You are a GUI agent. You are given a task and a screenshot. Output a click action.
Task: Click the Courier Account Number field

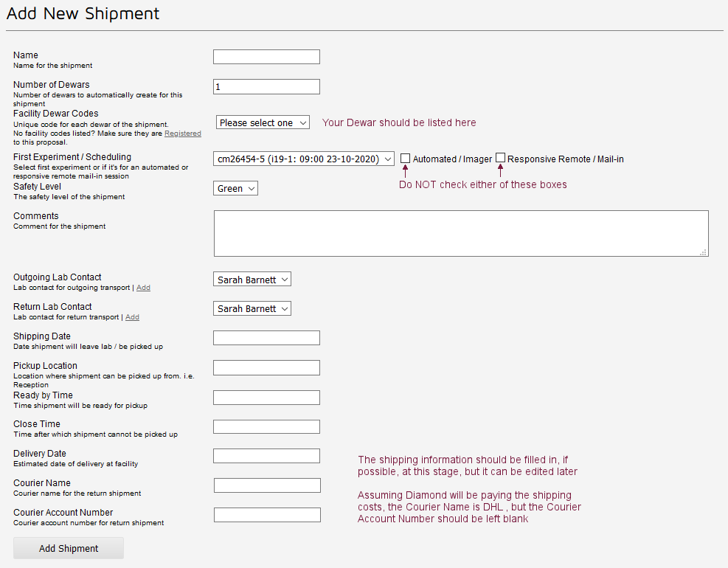coord(266,514)
